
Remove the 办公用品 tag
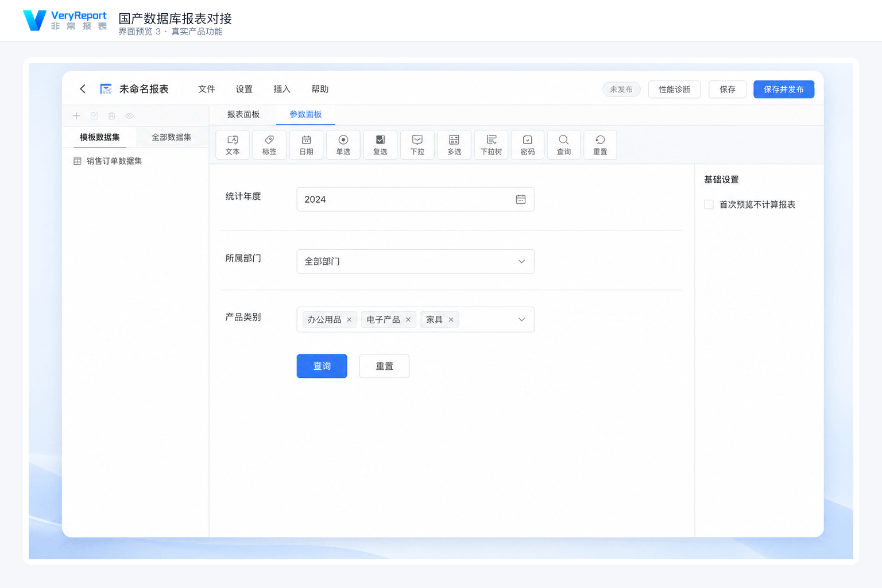[x=349, y=320]
